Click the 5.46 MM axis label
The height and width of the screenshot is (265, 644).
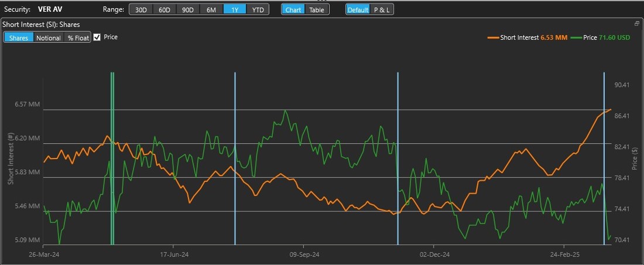click(28, 207)
